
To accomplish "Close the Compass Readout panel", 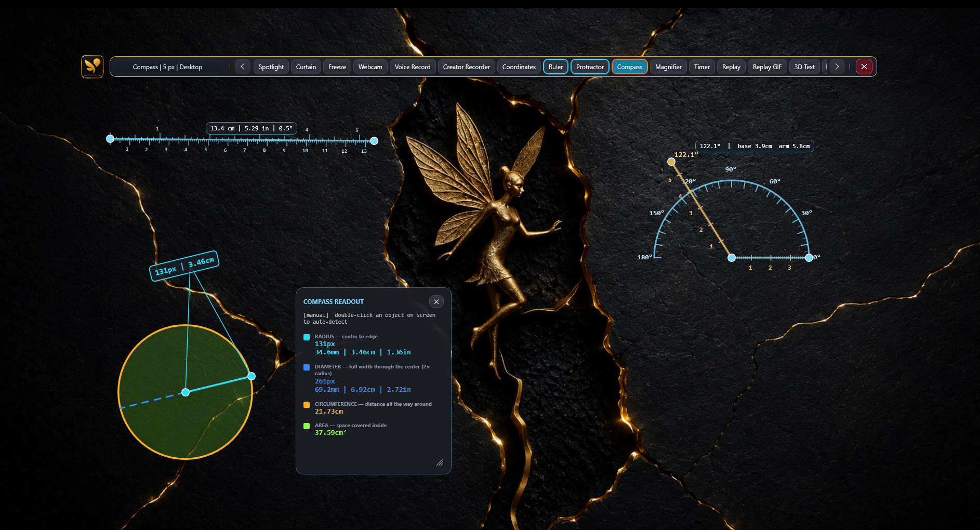I will tap(436, 301).
